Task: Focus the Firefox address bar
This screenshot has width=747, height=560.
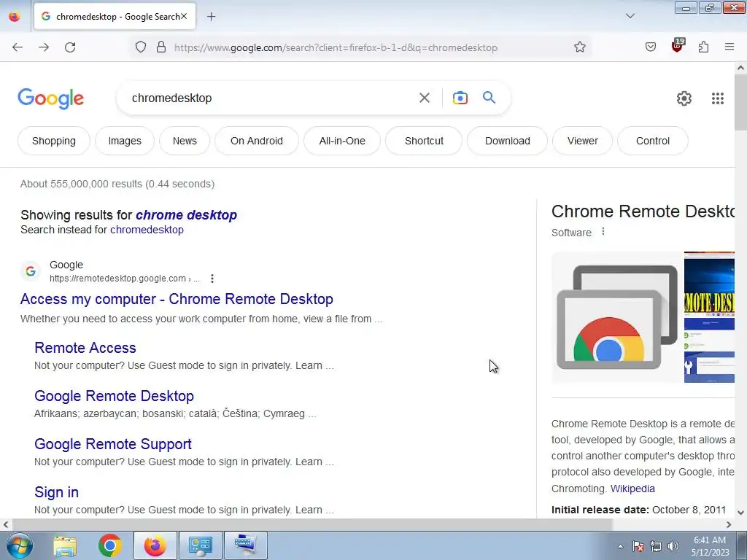Action: point(362,47)
